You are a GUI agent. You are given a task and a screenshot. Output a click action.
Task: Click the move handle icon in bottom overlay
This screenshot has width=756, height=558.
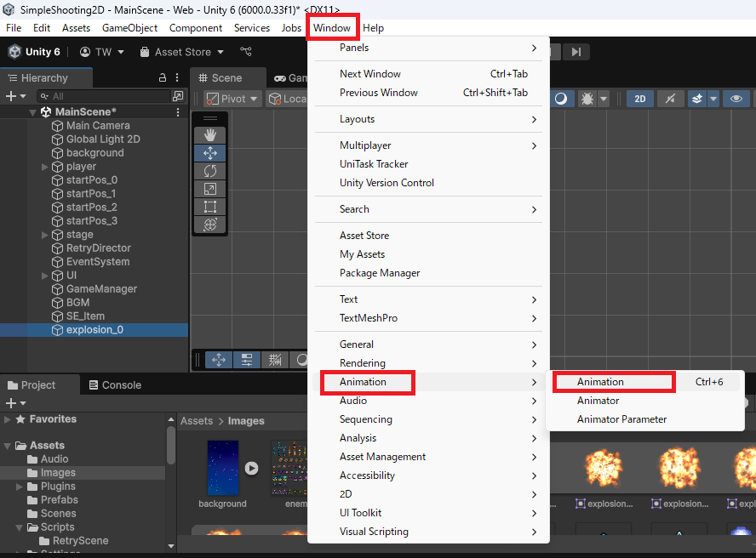219,360
